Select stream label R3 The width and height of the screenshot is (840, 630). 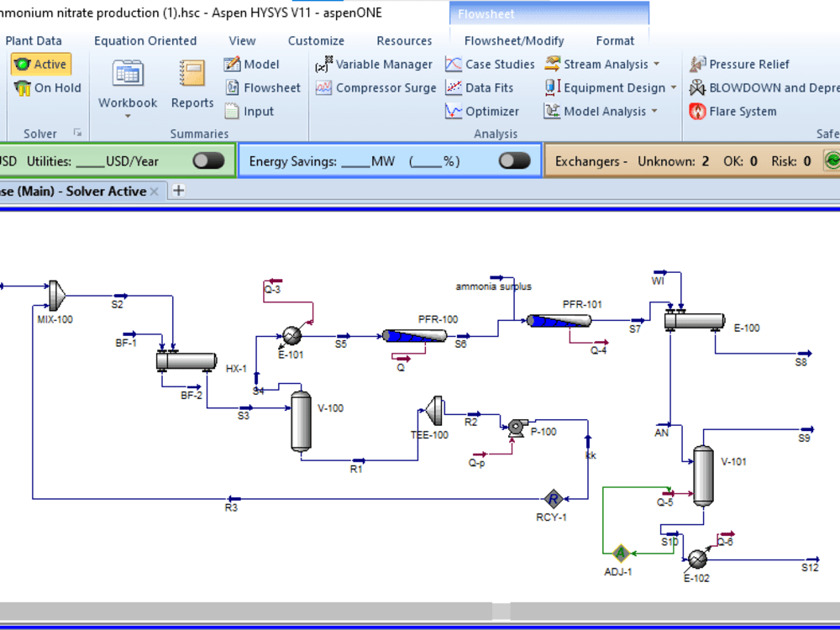click(231, 507)
